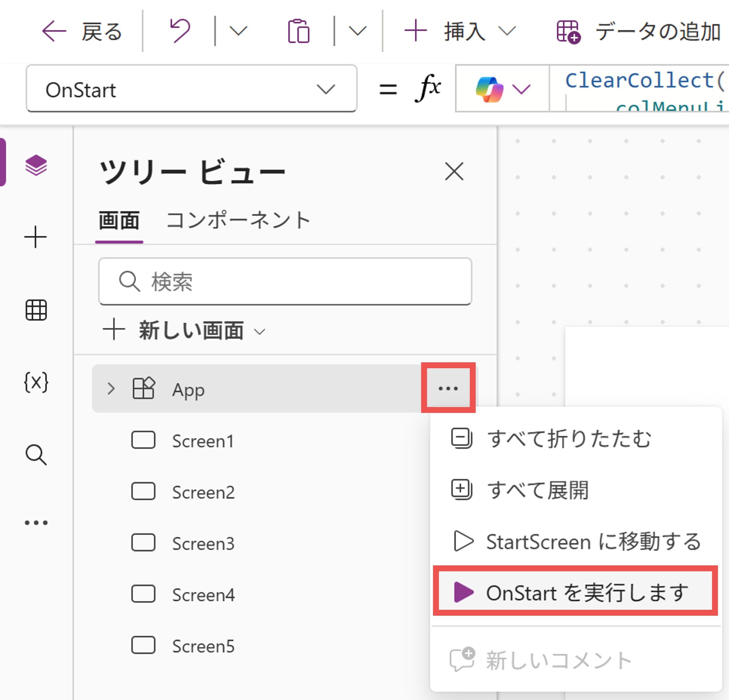Open the Copilot formula assistant dropdown
729x700 pixels.
(503, 89)
